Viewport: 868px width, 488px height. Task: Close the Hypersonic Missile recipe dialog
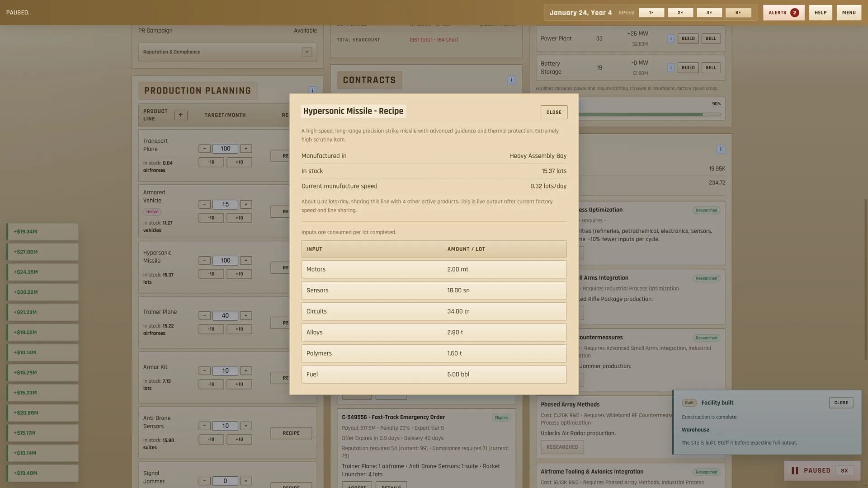coord(554,112)
